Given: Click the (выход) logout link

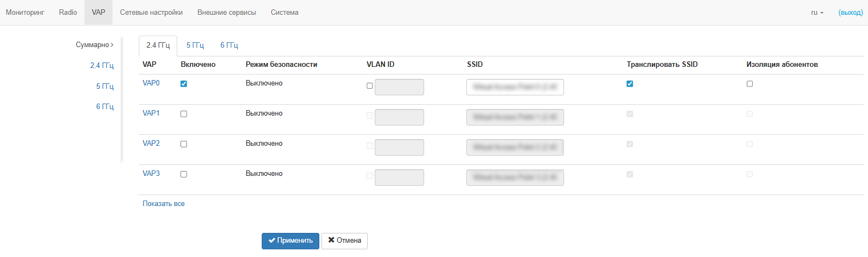Looking at the screenshot, I should tap(850, 13).
